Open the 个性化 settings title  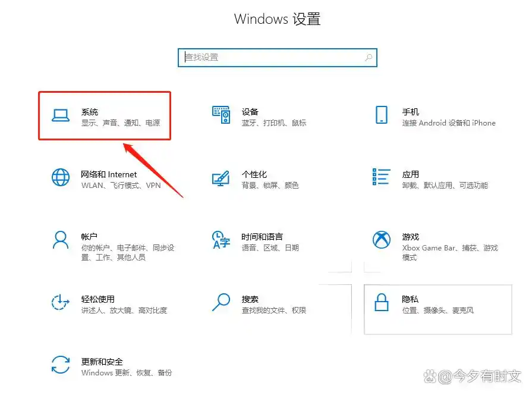(254, 174)
